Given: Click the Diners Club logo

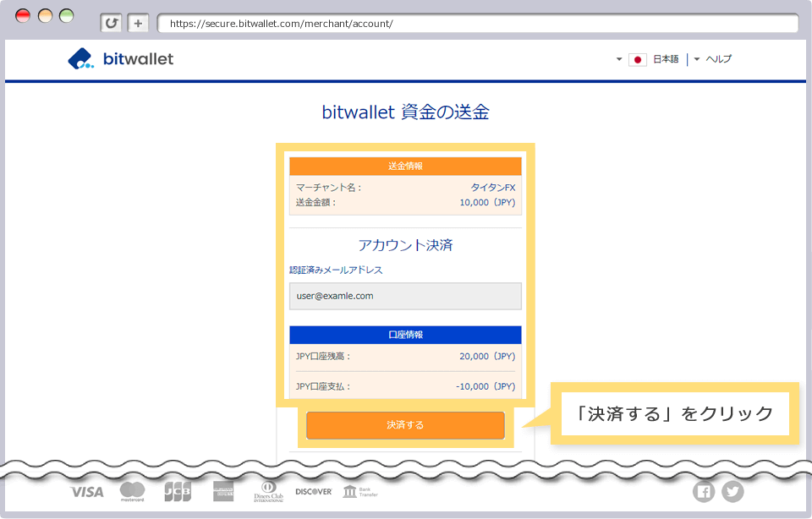Looking at the screenshot, I should click(268, 492).
